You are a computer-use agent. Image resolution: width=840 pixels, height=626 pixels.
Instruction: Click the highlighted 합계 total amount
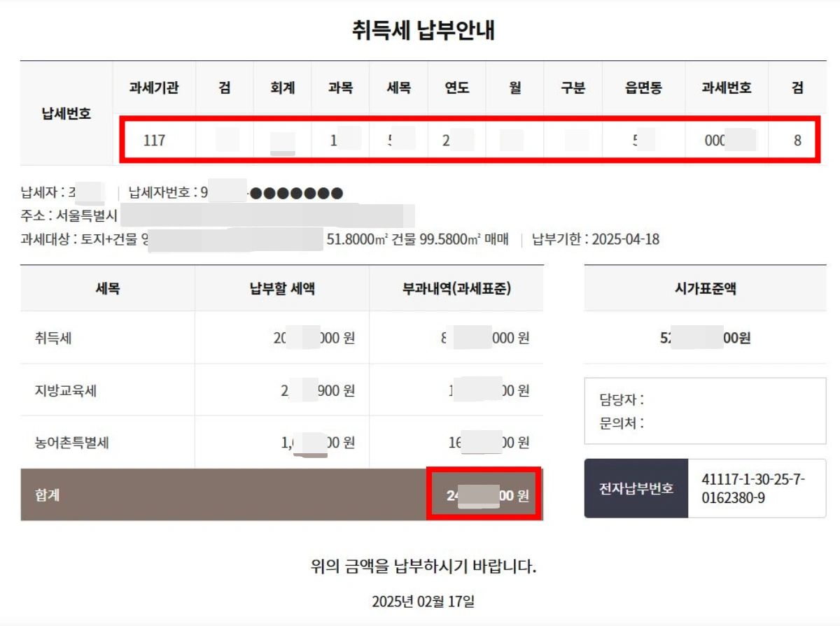click(x=483, y=493)
